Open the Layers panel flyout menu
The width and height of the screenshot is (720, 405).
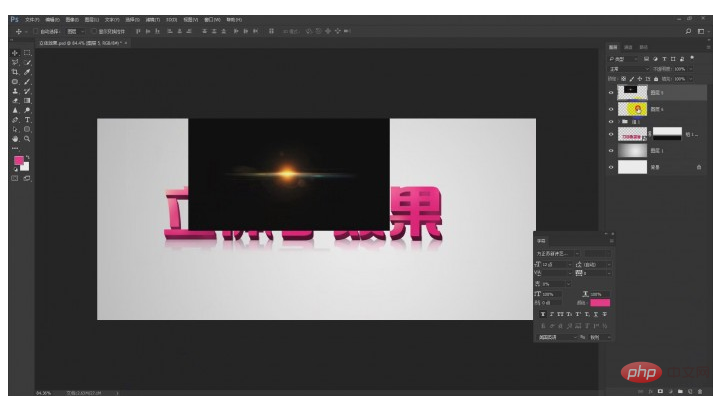(708, 47)
